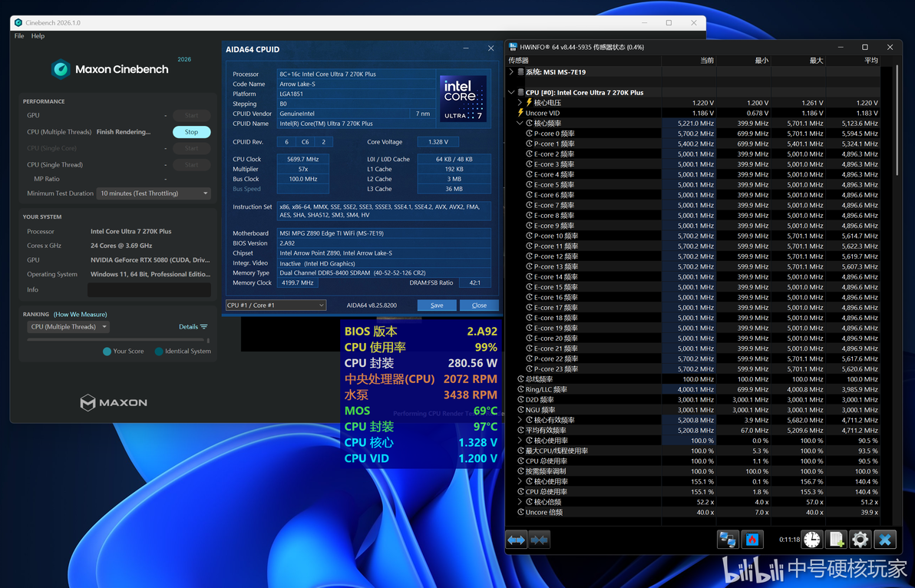Click the Info input field in Cinebench

coord(150,290)
